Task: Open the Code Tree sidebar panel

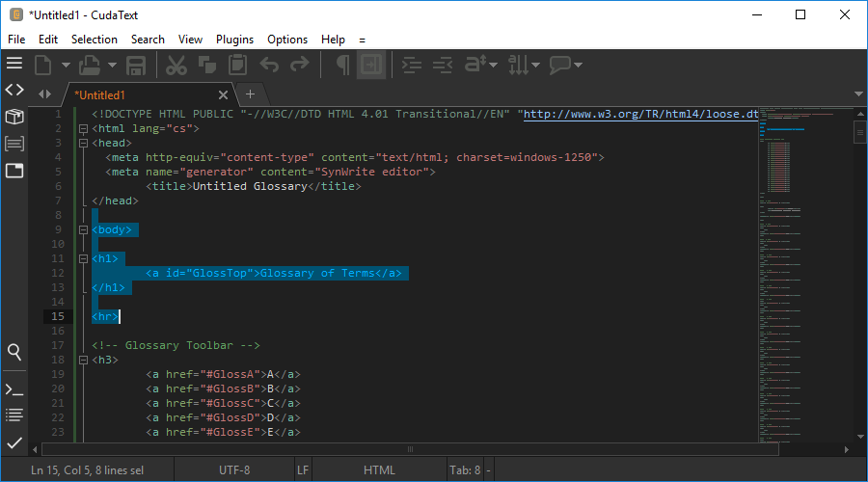Action: pyautogui.click(x=14, y=90)
